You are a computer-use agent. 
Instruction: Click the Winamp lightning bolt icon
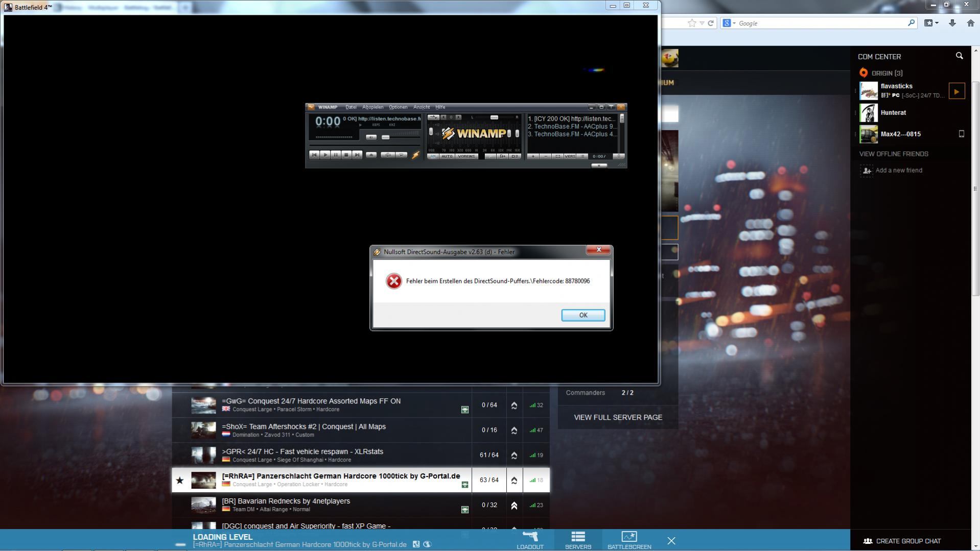415,155
